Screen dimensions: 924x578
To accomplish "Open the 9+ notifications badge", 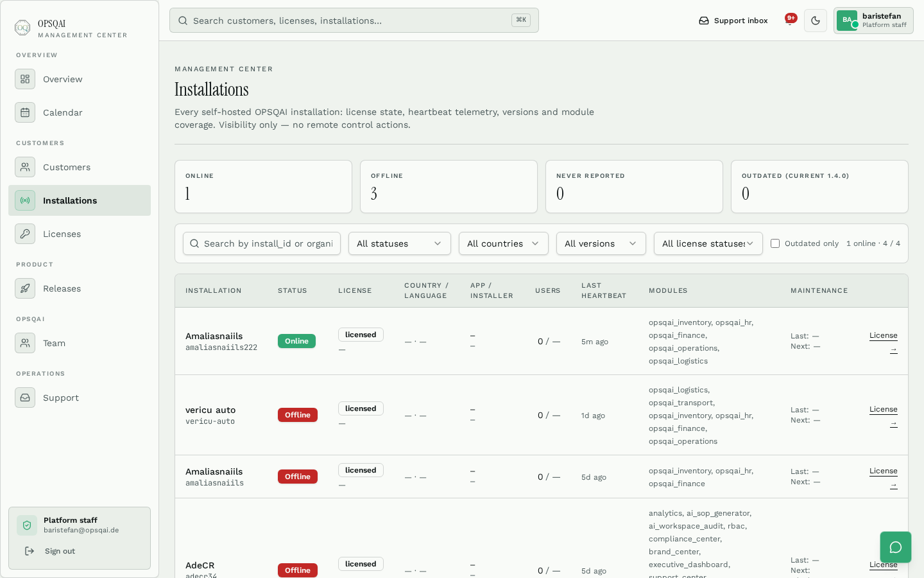I will pyautogui.click(x=791, y=18).
